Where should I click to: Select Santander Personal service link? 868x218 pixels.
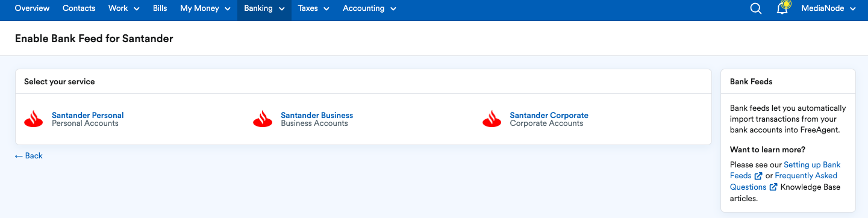tap(88, 115)
